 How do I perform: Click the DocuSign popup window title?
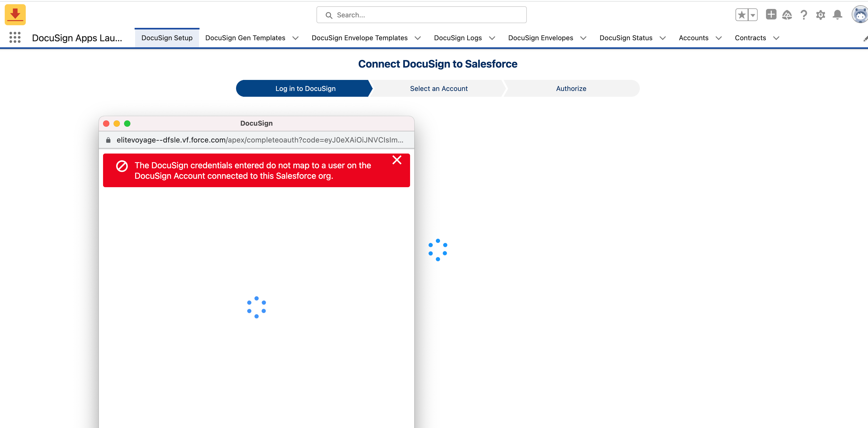(256, 123)
